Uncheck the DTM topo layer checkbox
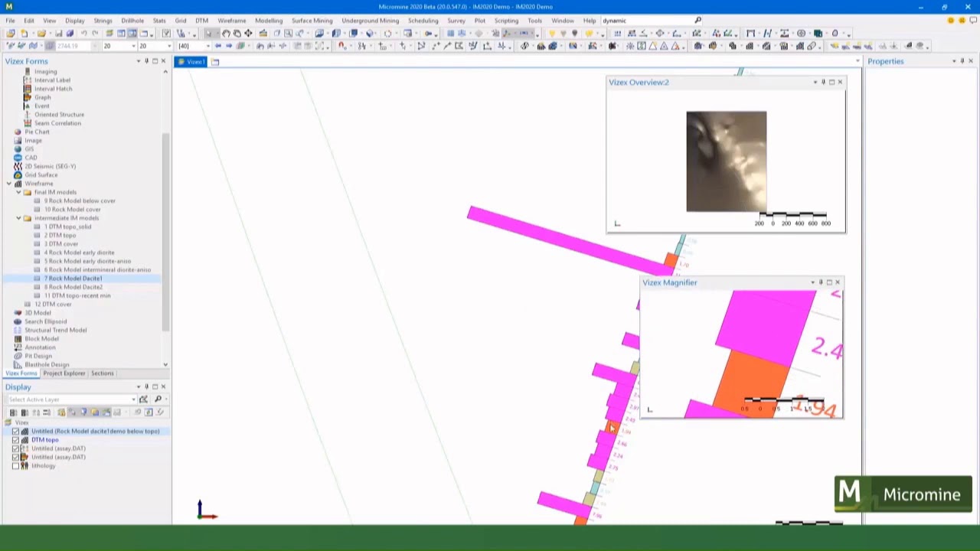 coord(15,440)
